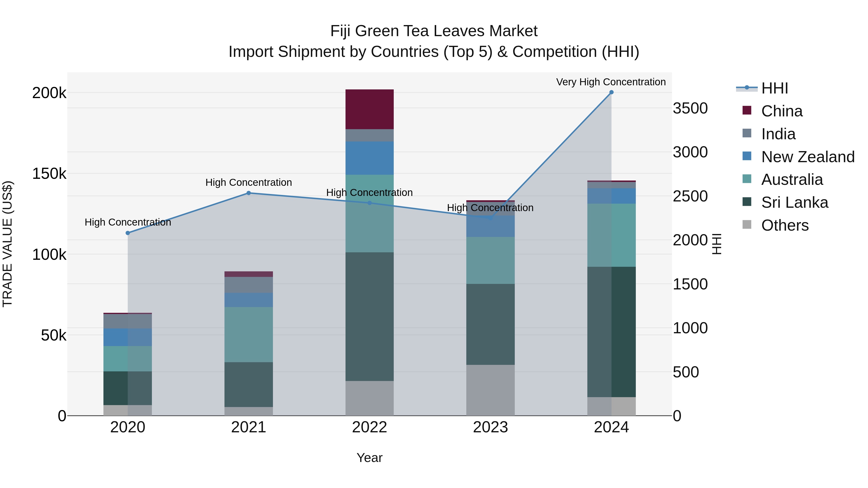Click 'High Concentration' label above 2020
868x488 pixels.
coord(128,222)
